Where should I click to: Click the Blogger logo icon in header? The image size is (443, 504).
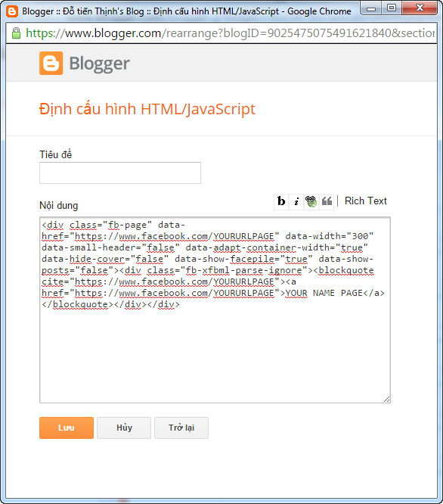point(51,63)
